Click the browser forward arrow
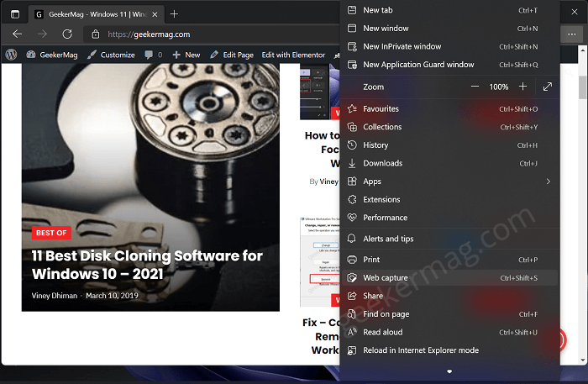The height and width of the screenshot is (384, 588). point(42,34)
